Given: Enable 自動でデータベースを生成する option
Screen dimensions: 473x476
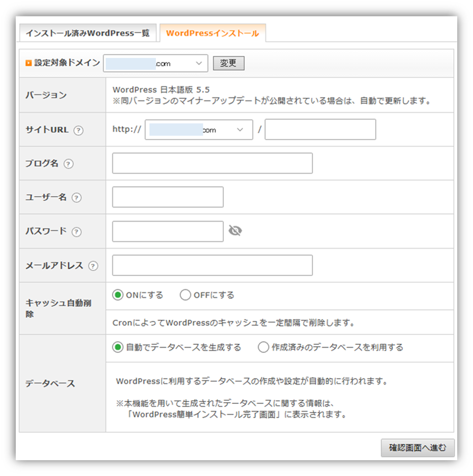Looking at the screenshot, I should [x=117, y=347].
